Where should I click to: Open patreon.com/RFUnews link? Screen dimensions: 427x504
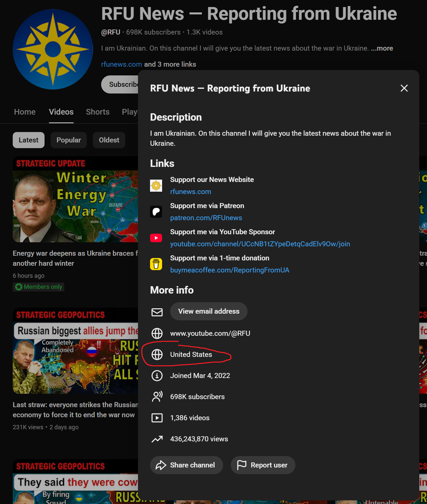tap(206, 218)
